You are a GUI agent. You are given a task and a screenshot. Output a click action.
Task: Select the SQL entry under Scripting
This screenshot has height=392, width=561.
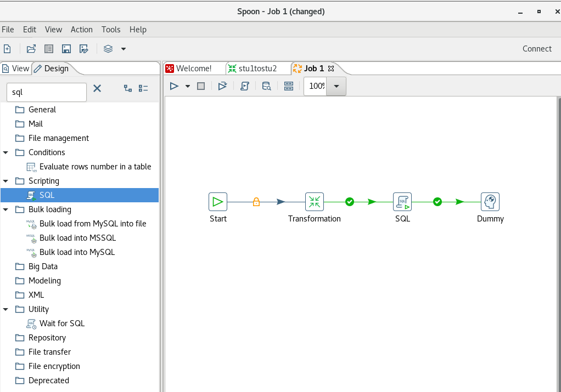pos(80,195)
